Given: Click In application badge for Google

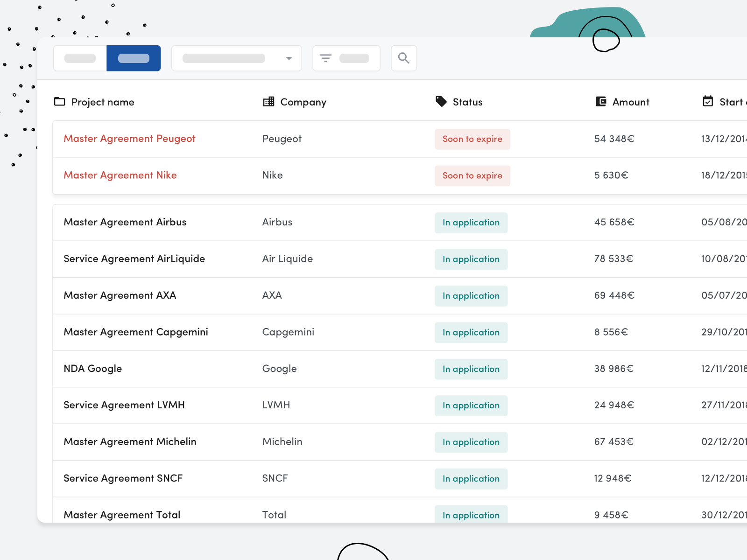Looking at the screenshot, I should tap(471, 369).
